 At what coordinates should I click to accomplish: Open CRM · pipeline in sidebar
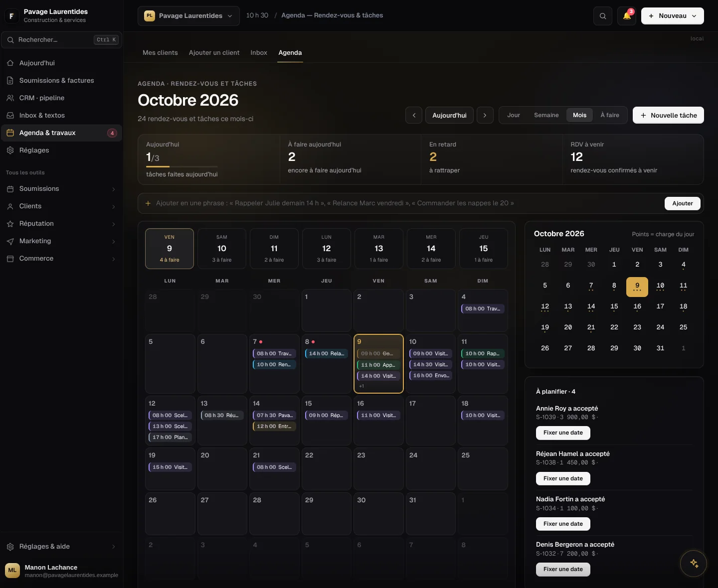coord(61,98)
